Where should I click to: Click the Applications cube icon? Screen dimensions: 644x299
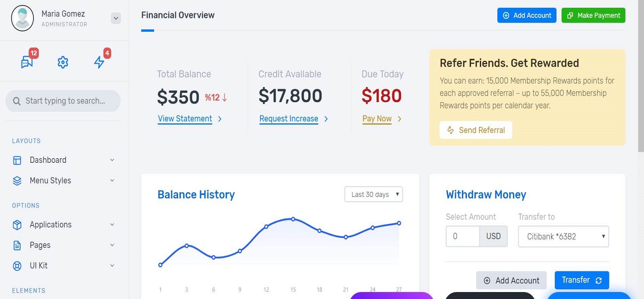17,225
